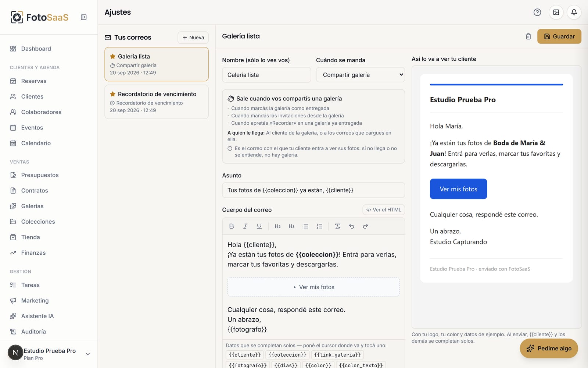The height and width of the screenshot is (368, 588).
Task: Apply underline formatting in editor
Action: (259, 226)
